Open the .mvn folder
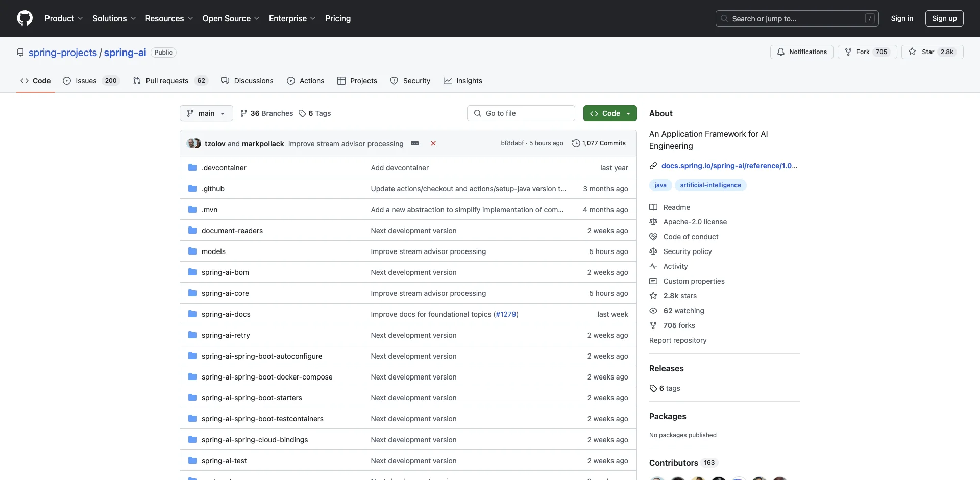The width and height of the screenshot is (980, 480). click(x=209, y=210)
